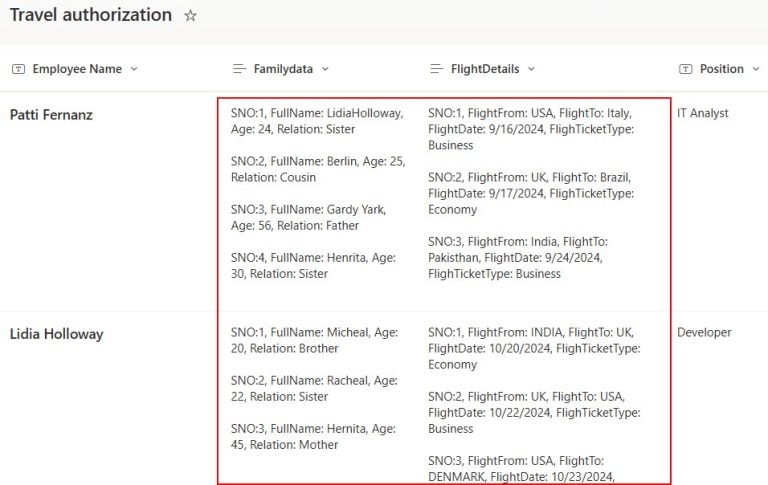Viewport: 768px width, 485px height.
Task: Open the FlightDetails column dropdown chevron
Action: 531,69
